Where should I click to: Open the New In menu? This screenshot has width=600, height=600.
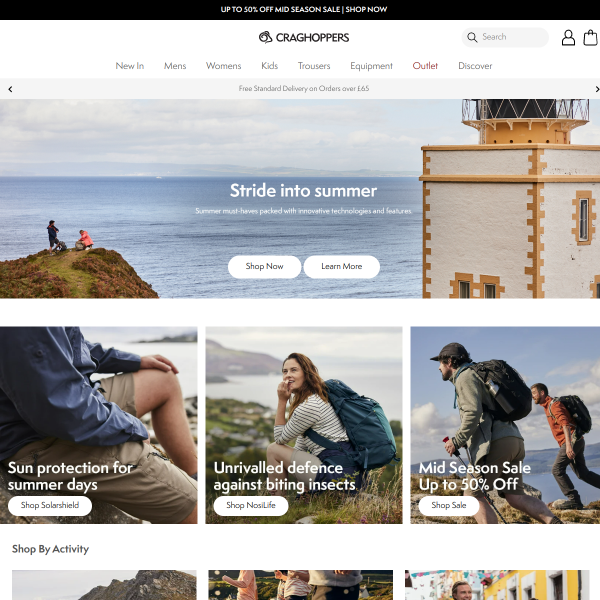coord(130,66)
